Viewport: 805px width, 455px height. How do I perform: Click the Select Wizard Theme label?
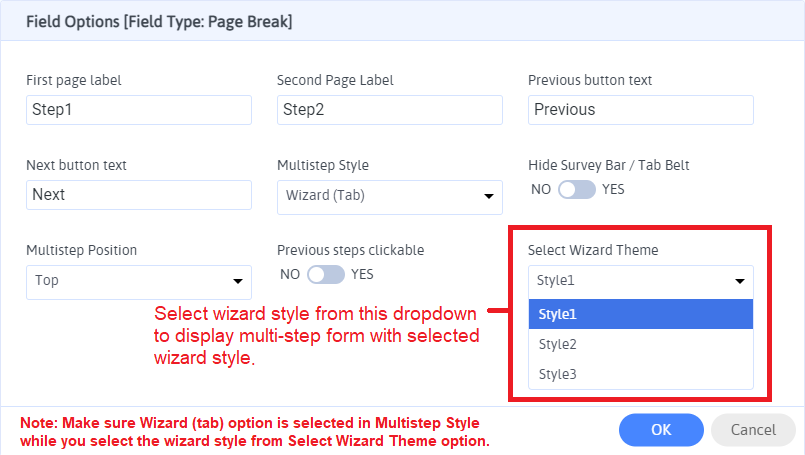click(593, 250)
